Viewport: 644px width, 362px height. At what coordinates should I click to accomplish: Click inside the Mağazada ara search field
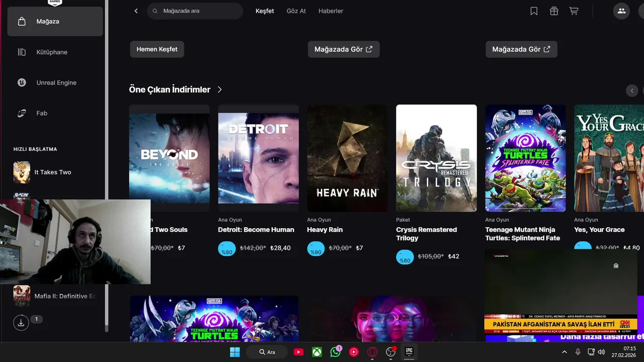tap(195, 11)
